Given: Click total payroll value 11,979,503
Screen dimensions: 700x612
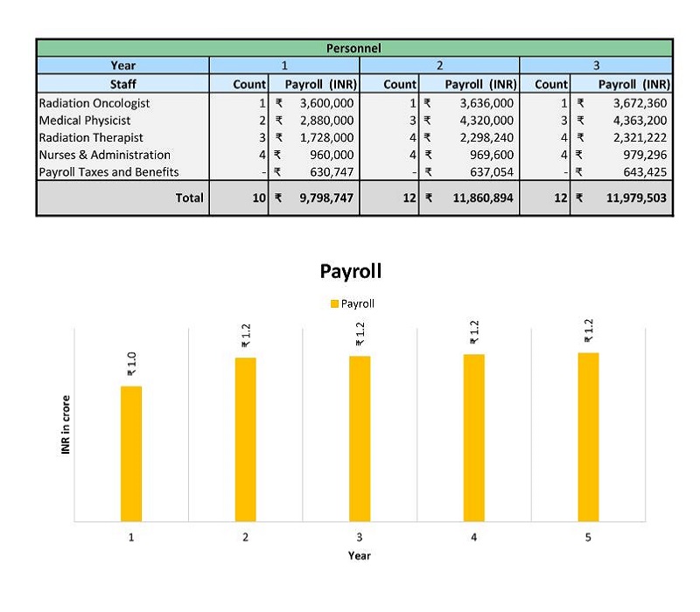Looking at the screenshot, I should point(635,198).
